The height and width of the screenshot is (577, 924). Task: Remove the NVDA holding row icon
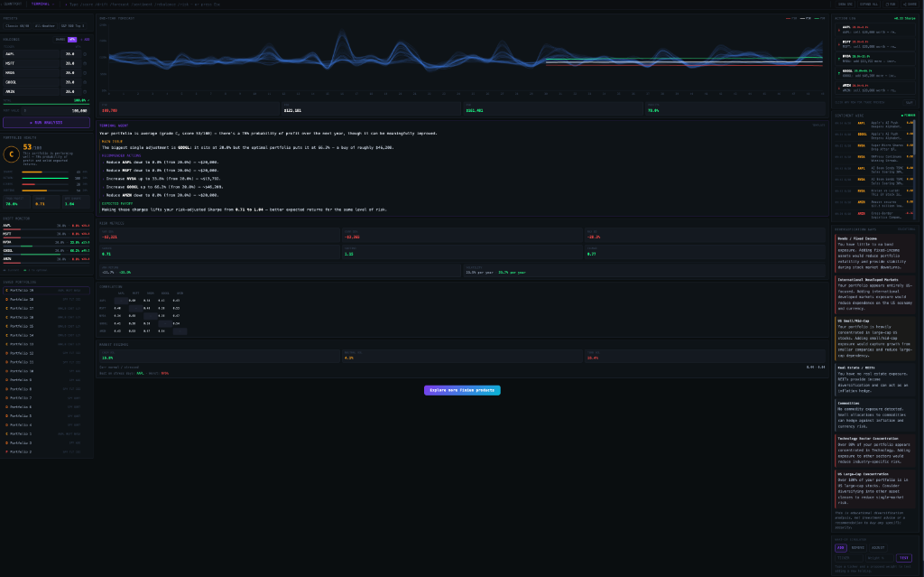click(85, 72)
